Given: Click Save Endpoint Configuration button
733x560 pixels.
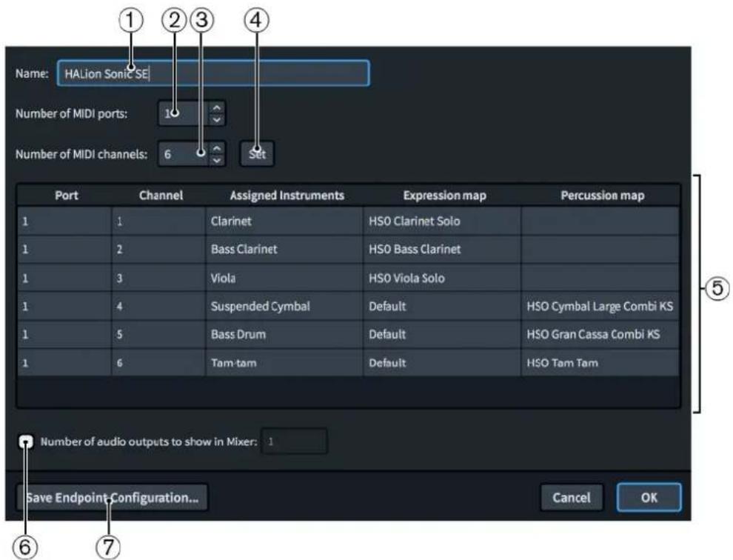Looking at the screenshot, I should click(113, 497).
